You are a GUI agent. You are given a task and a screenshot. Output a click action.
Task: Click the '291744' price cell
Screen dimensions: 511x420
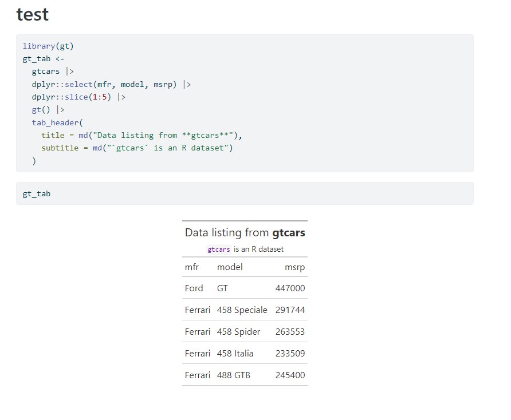click(x=290, y=310)
